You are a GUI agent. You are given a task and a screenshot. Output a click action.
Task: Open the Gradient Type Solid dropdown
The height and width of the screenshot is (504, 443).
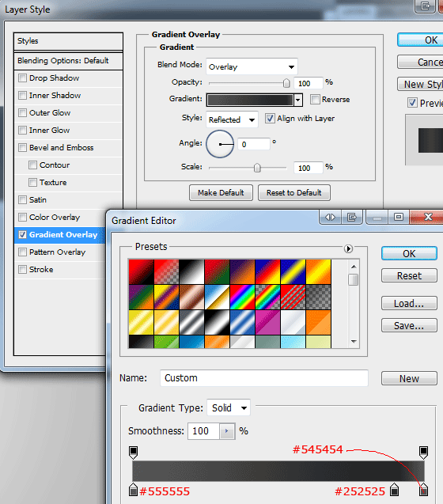click(229, 408)
